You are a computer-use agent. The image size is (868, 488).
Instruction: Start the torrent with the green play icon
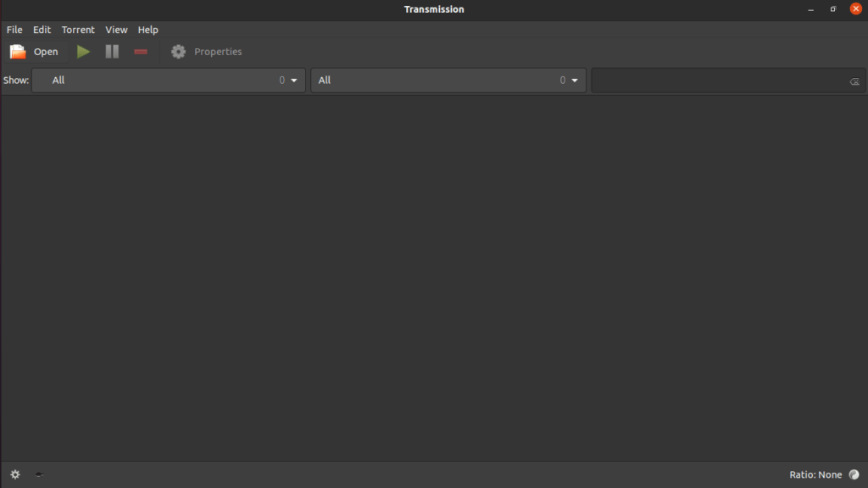(83, 52)
